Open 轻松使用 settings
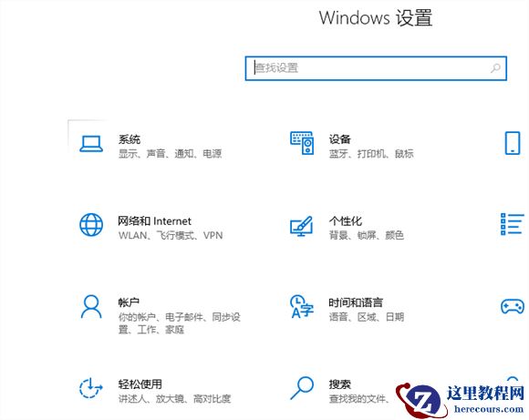The width and height of the screenshot is (529, 420). click(140, 384)
